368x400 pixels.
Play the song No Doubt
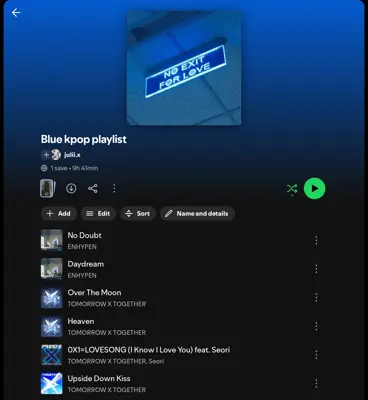[x=85, y=235]
